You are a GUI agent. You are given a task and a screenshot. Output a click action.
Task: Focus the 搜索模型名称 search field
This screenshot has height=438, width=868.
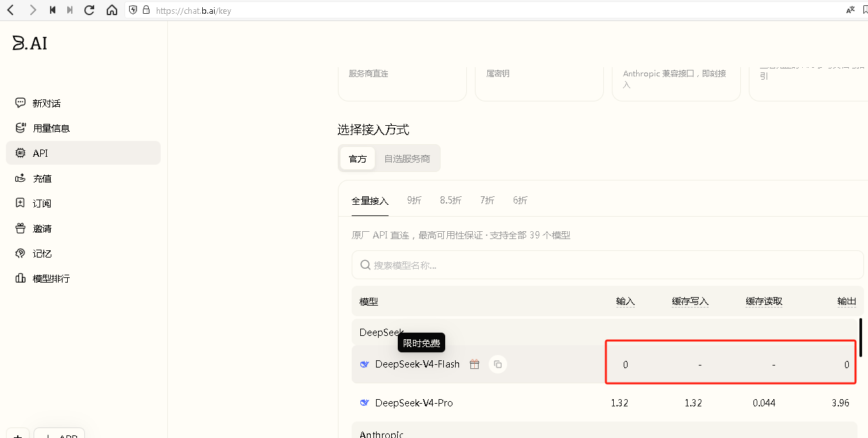(x=607, y=265)
